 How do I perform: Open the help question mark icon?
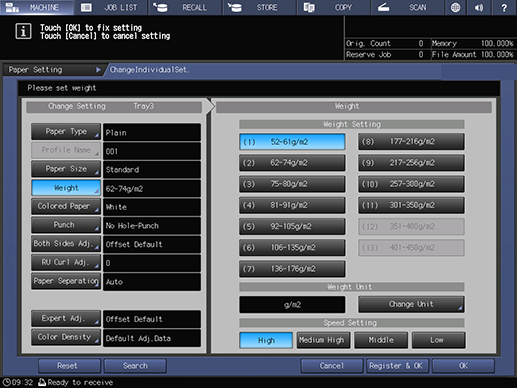click(504, 7)
